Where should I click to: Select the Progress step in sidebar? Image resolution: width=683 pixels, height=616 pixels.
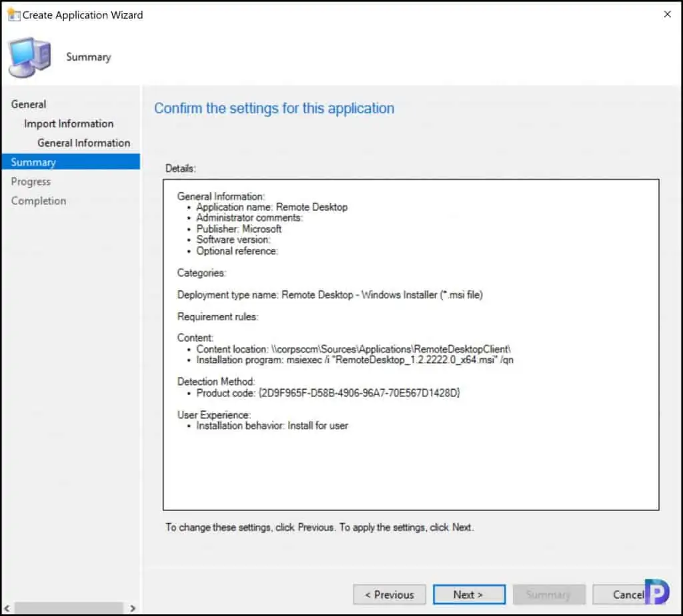click(31, 182)
